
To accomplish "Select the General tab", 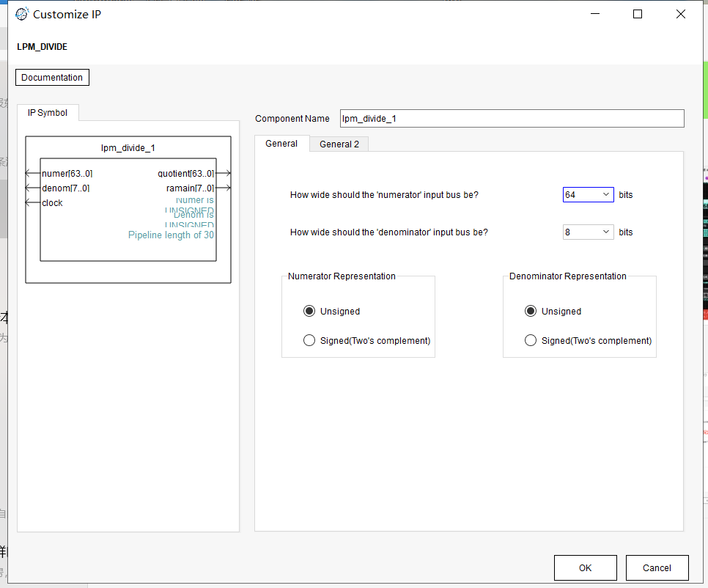I will (281, 144).
